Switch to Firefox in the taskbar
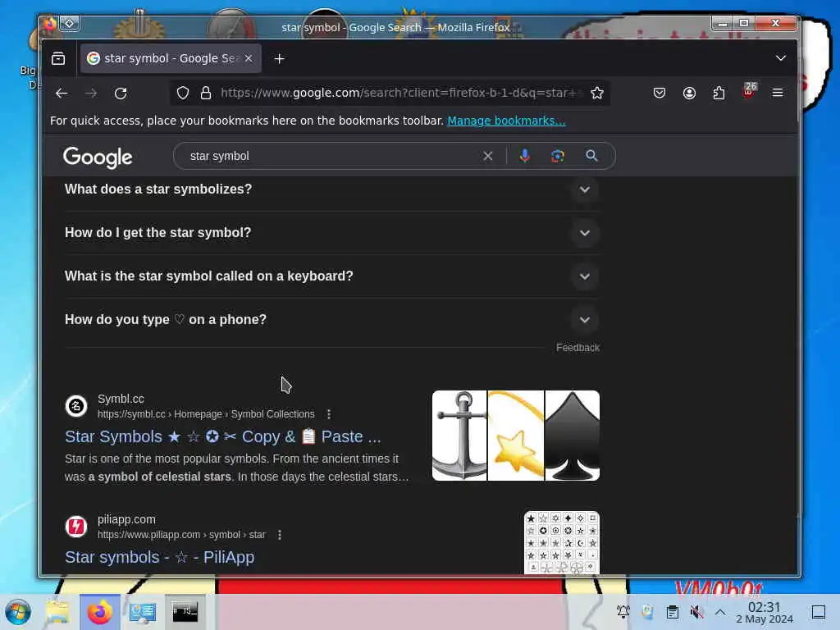The width and height of the screenshot is (840, 630). click(x=99, y=612)
